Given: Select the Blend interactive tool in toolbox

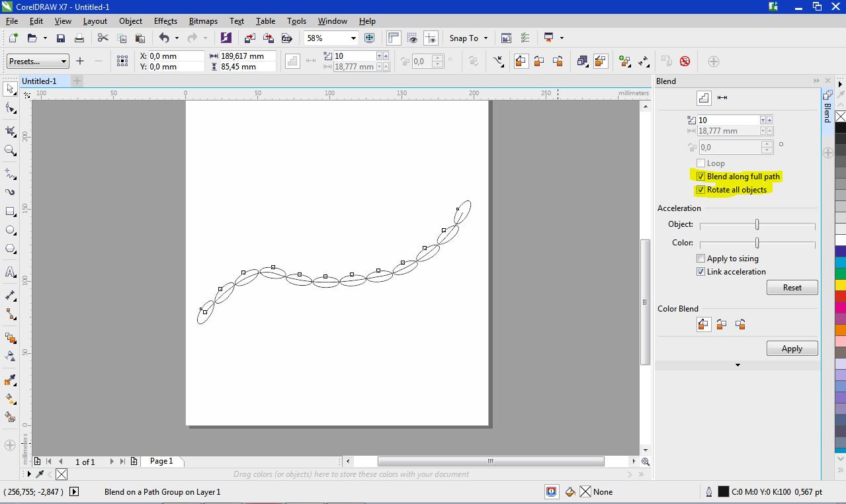Looking at the screenshot, I should pyautogui.click(x=10, y=337).
